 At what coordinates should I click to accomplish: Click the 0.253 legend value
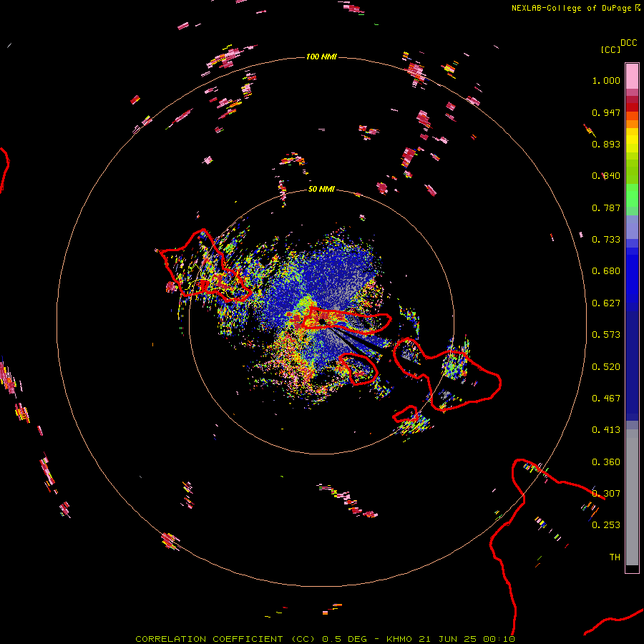tap(606, 525)
